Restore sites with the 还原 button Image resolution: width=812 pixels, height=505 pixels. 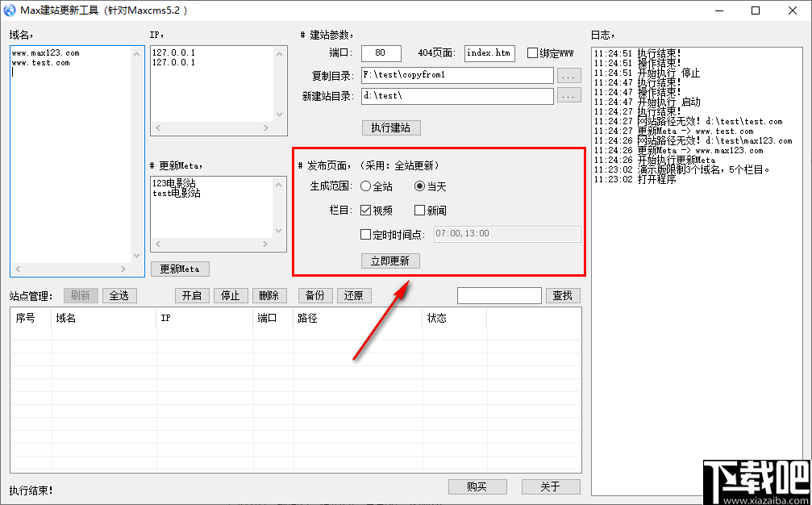tap(354, 295)
